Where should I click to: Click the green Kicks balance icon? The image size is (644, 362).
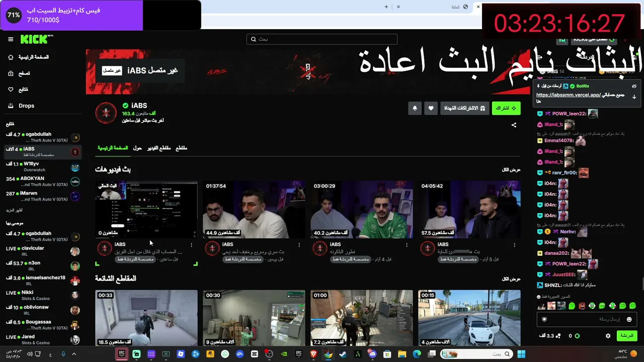(x=577, y=336)
